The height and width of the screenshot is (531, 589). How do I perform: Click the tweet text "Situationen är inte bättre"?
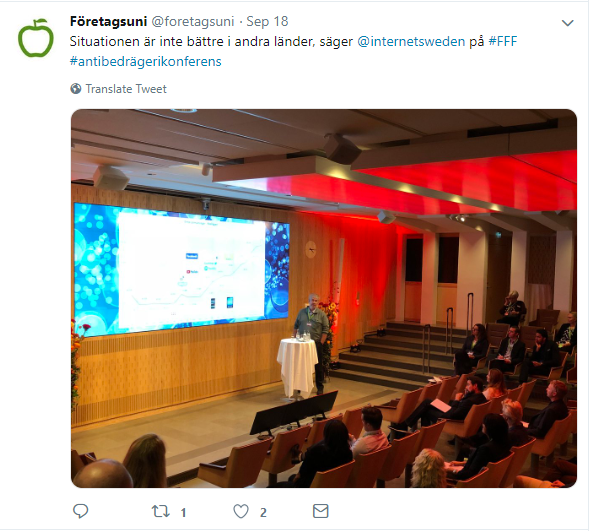[x=148, y=41]
